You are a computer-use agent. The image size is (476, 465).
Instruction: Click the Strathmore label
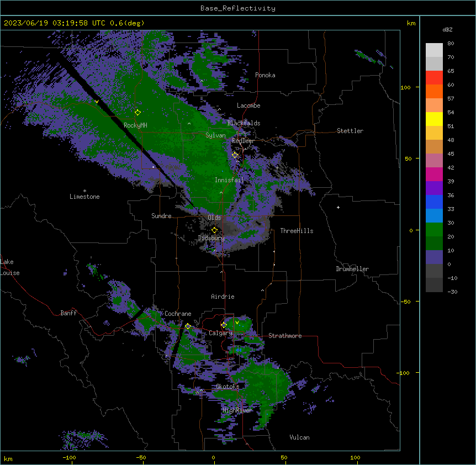[285, 336]
